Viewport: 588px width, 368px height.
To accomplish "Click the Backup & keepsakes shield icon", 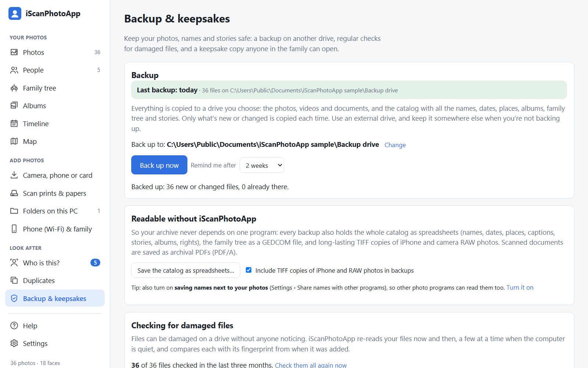I will click(x=14, y=298).
